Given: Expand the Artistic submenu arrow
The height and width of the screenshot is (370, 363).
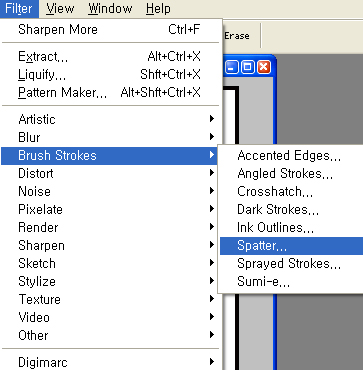Looking at the screenshot, I should coord(211,119).
